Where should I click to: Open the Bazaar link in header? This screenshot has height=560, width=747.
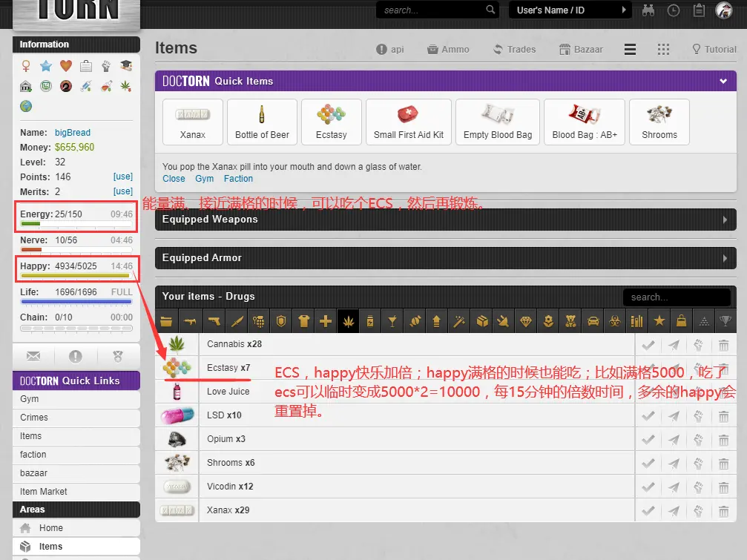[x=581, y=50]
